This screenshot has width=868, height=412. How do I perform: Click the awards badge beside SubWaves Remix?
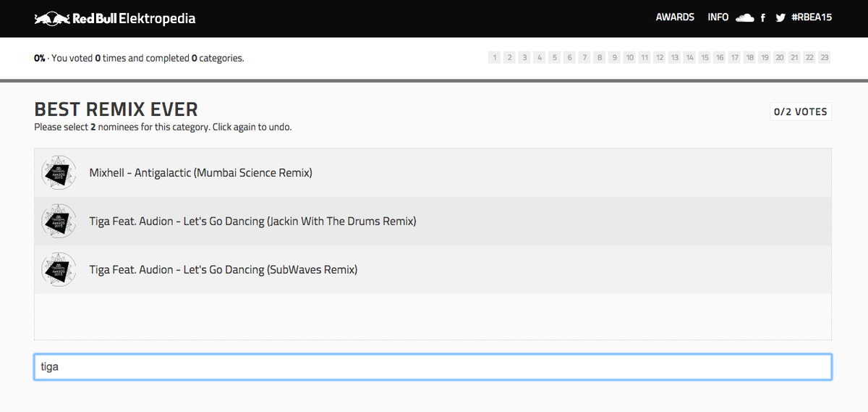59,270
